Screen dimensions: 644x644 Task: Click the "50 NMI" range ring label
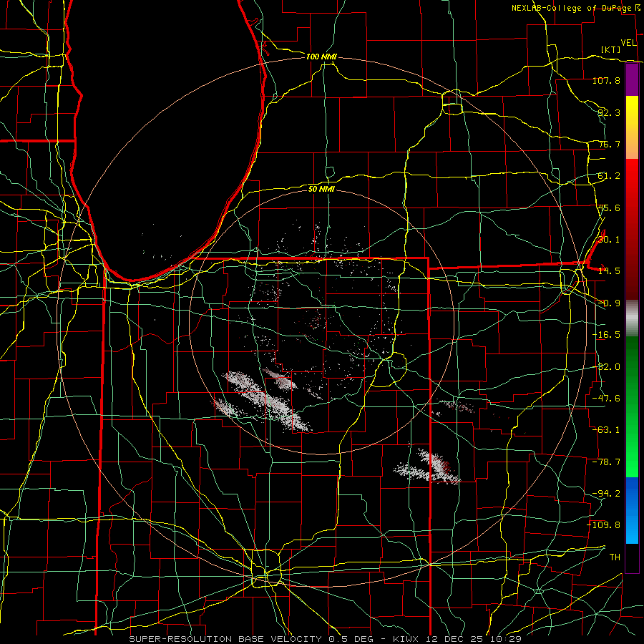[x=321, y=189]
